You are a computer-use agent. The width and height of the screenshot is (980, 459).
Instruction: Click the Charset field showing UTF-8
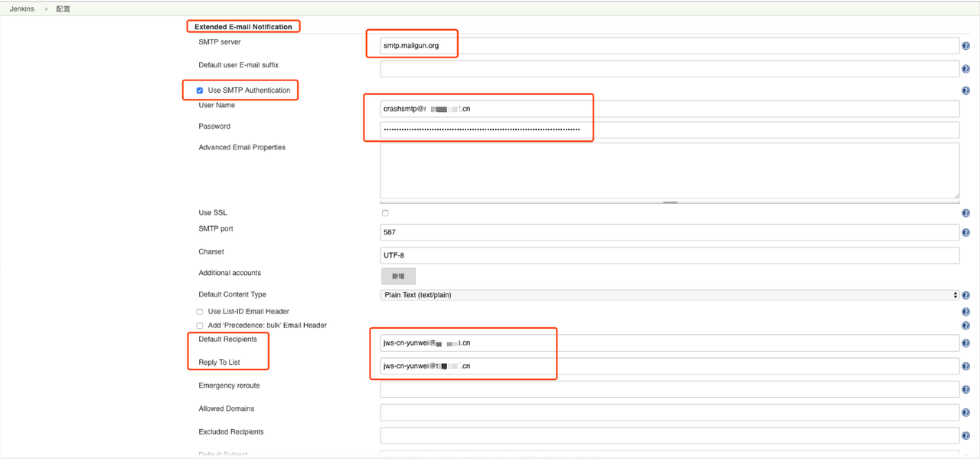[670, 255]
